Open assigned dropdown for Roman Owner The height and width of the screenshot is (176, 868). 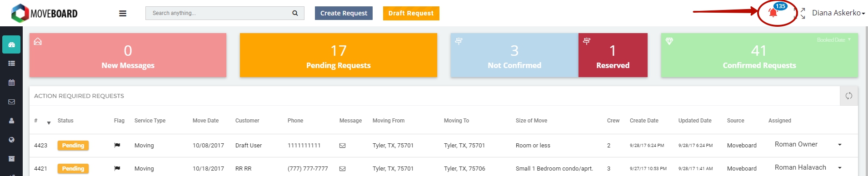pos(840,145)
